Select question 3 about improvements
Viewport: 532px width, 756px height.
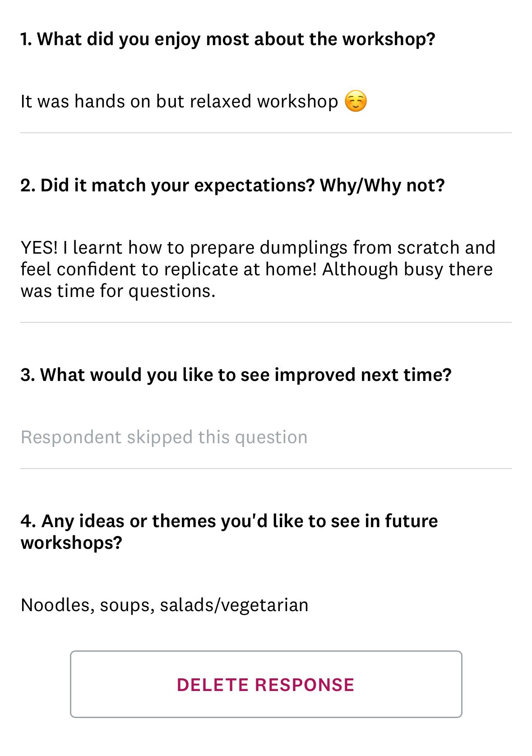tap(236, 374)
